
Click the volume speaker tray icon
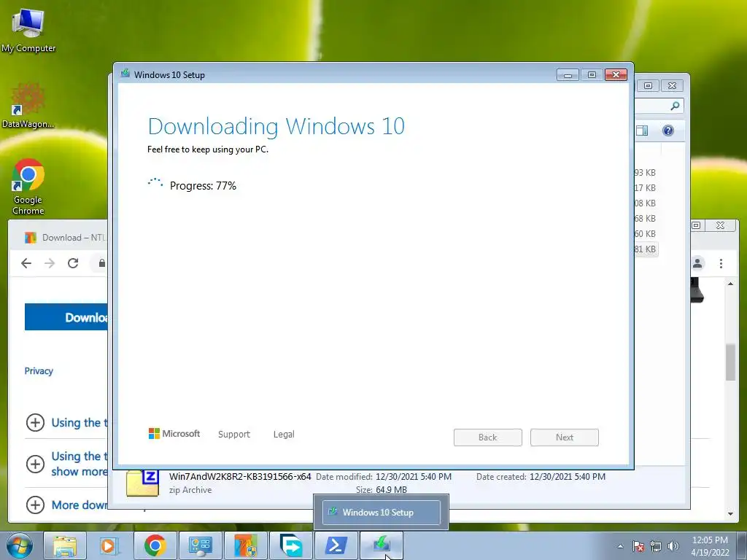(673, 546)
